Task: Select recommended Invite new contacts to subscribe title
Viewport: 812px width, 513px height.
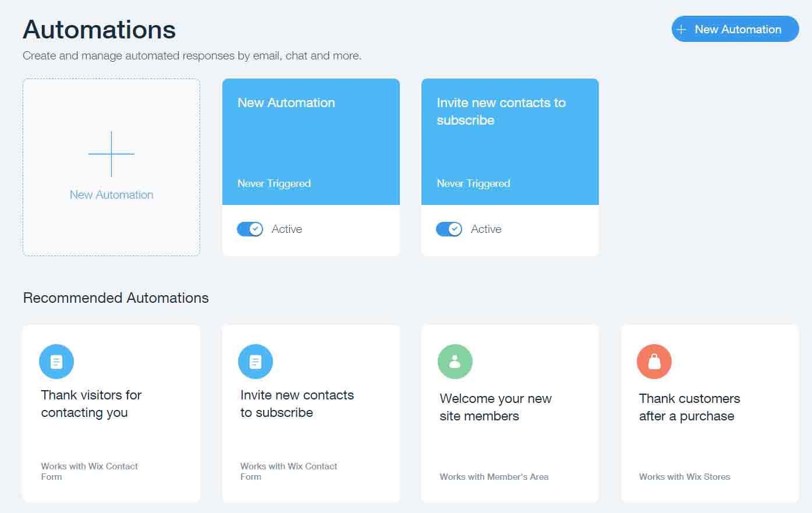Action: pos(297,404)
